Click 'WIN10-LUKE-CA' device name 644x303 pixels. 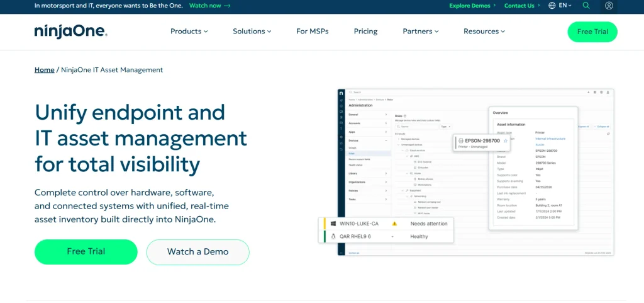tap(359, 224)
